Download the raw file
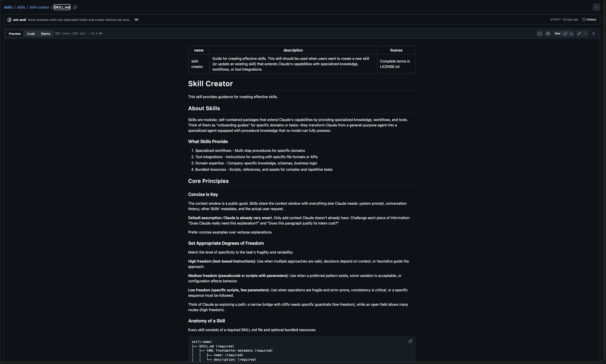Viewport: 606px width, 364px height. click(571, 34)
